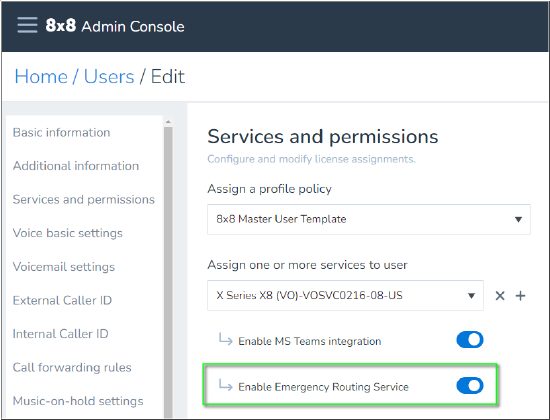Screen dimensions: 550x420
Task: Click the 'Enable Emergency Routing Service' label
Action: click(x=323, y=387)
